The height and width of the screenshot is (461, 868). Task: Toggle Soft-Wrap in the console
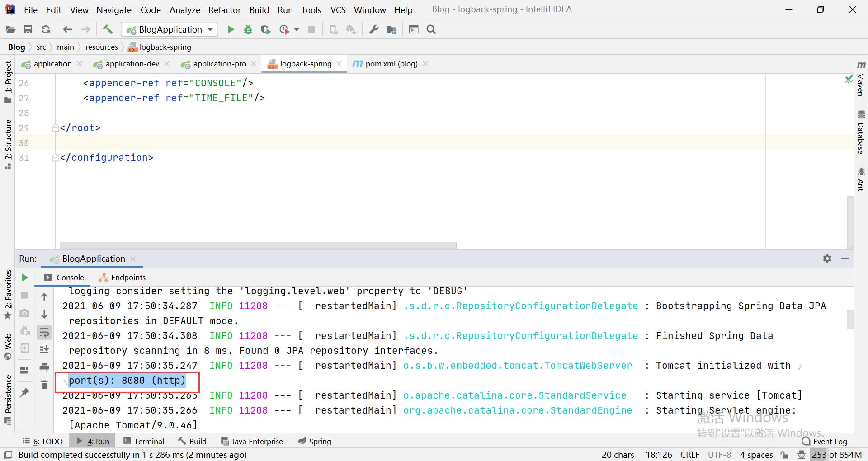(x=44, y=333)
